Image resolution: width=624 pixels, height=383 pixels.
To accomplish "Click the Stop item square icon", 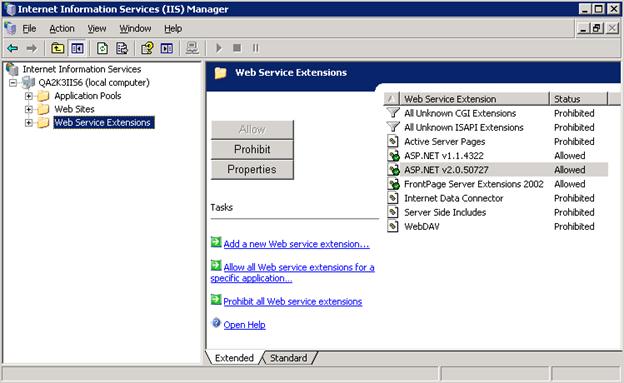I will coord(237,48).
